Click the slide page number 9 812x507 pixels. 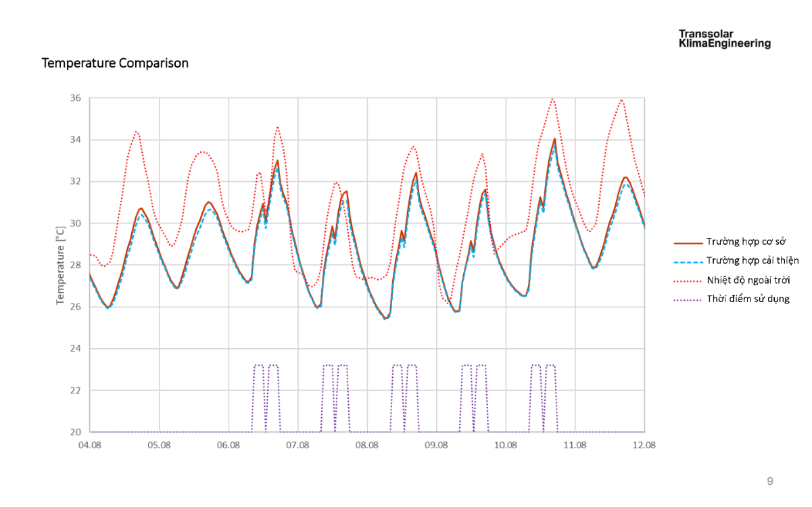770,482
